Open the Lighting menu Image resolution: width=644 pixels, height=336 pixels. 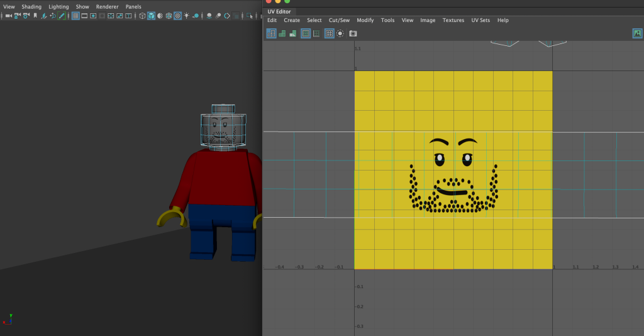[58, 6]
